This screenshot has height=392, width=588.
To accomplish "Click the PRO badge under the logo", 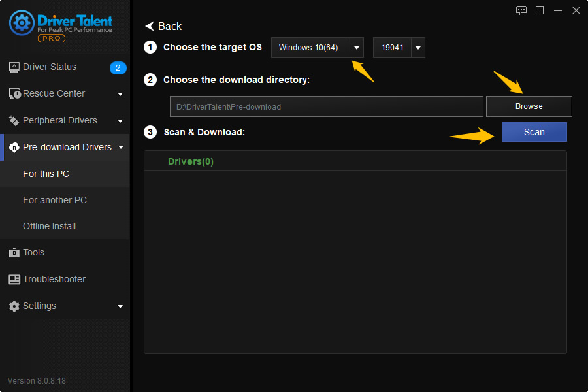I will [x=52, y=39].
